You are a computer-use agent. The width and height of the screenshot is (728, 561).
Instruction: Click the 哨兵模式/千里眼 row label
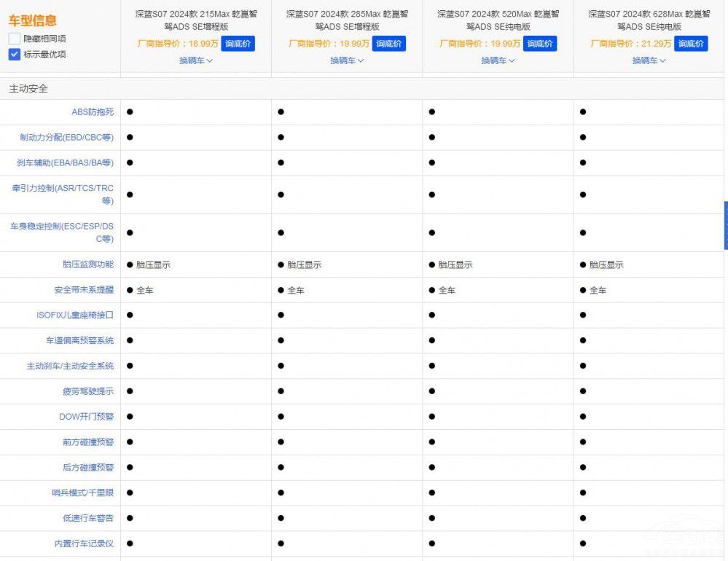(82, 493)
